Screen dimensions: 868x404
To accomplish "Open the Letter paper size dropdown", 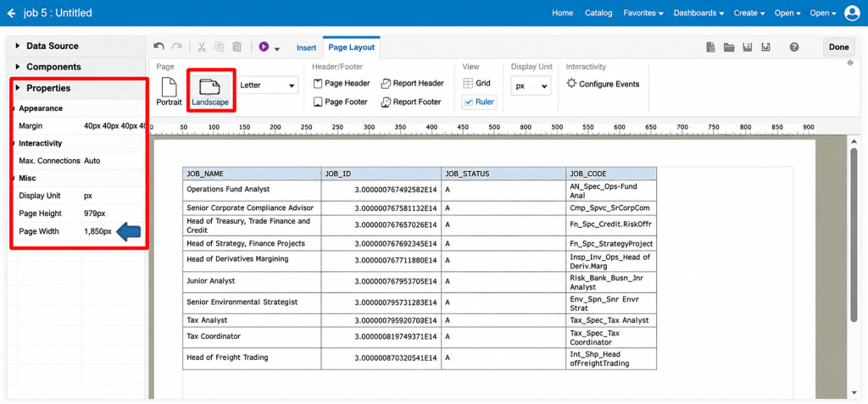I will (x=267, y=86).
